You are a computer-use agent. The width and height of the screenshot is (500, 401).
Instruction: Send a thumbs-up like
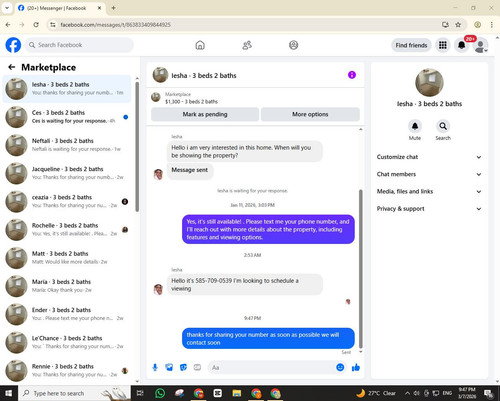click(x=356, y=367)
